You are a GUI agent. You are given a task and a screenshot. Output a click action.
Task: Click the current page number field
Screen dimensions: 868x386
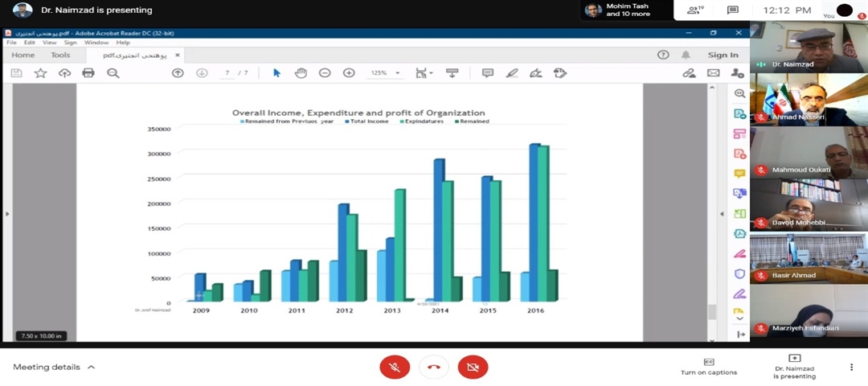227,72
